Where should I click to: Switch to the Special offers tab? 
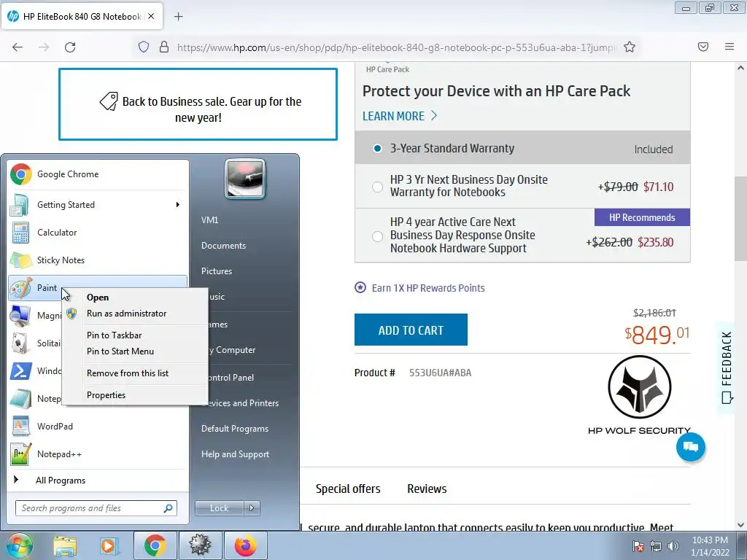(x=348, y=489)
